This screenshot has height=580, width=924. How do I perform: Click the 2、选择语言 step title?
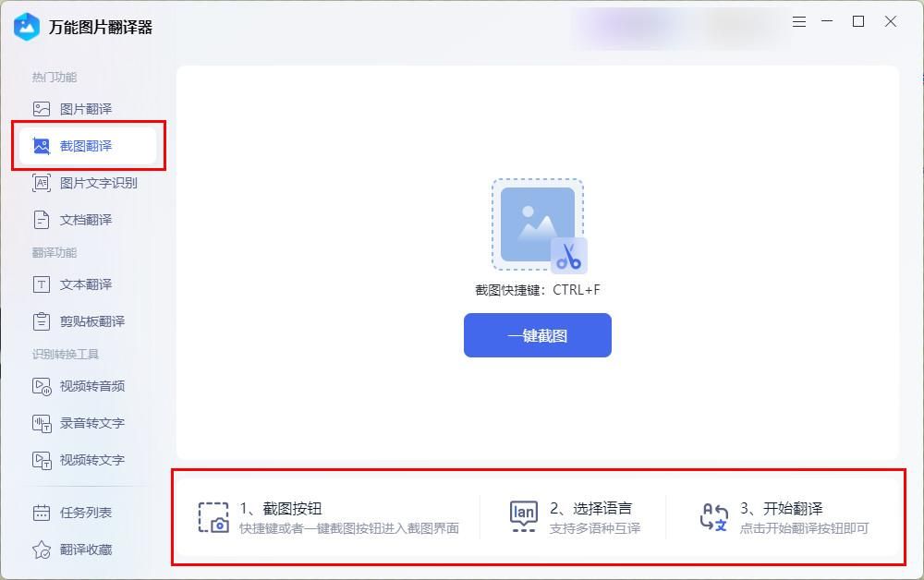[x=591, y=508]
